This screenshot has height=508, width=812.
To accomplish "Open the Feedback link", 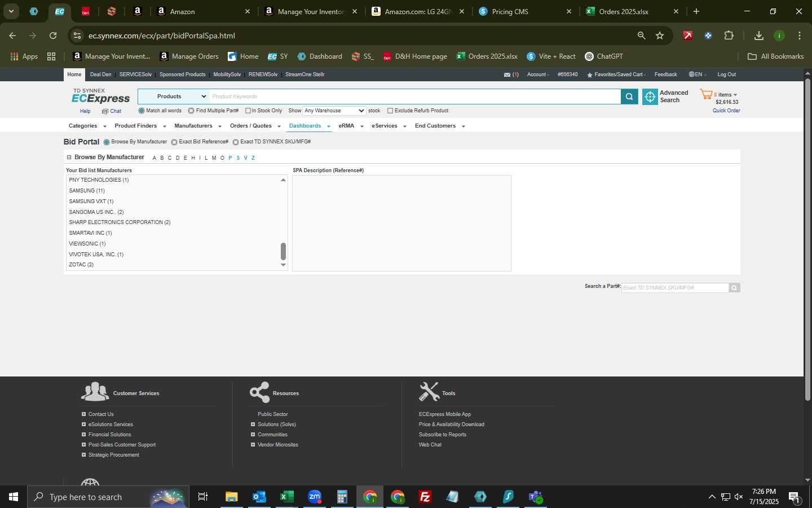I will click(665, 75).
